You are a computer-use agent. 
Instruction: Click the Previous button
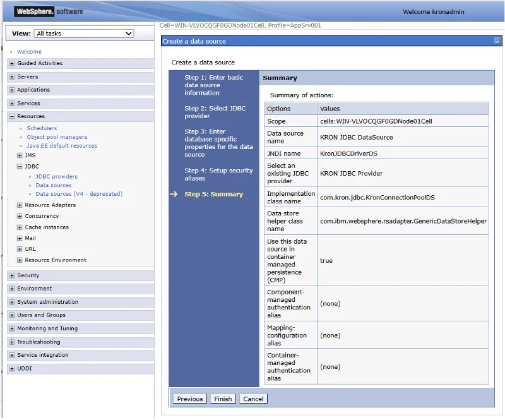point(190,399)
